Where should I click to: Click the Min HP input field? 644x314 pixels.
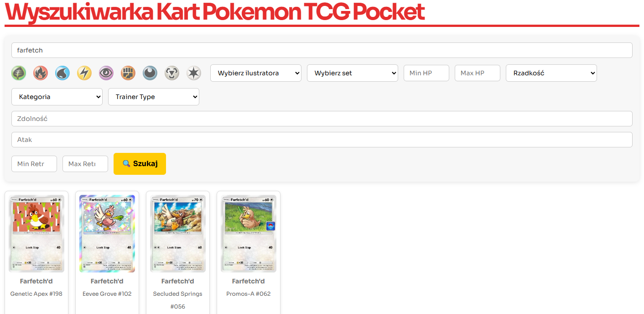point(426,73)
